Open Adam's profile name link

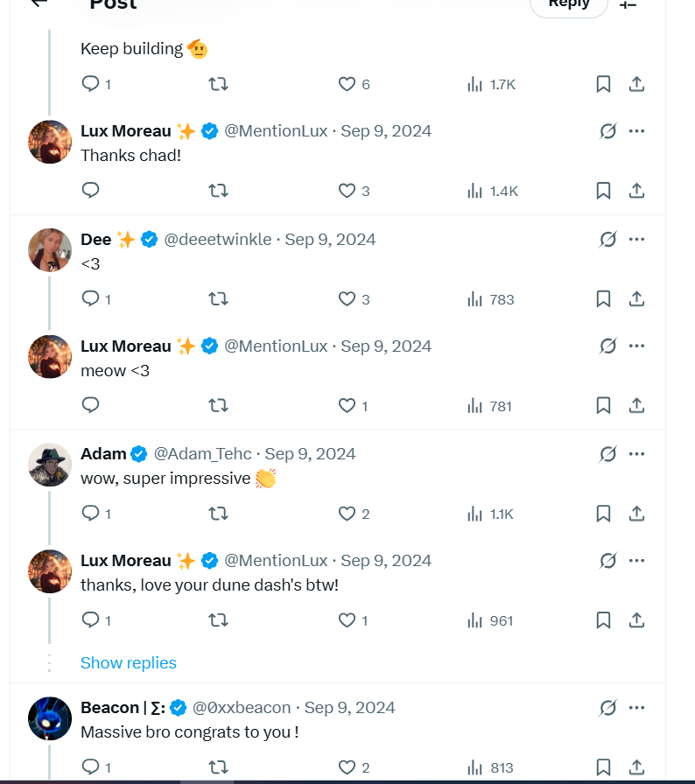[103, 453]
